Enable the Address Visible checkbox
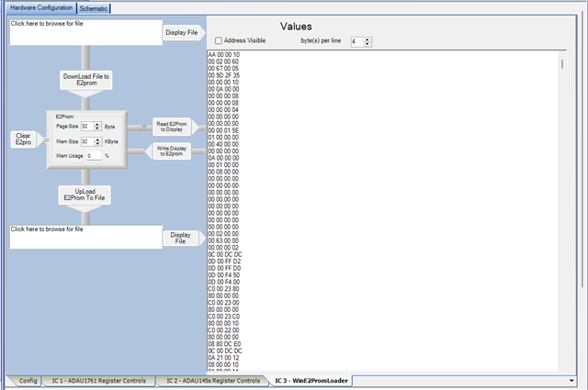Viewport: 588px width, 390px height. click(x=219, y=40)
